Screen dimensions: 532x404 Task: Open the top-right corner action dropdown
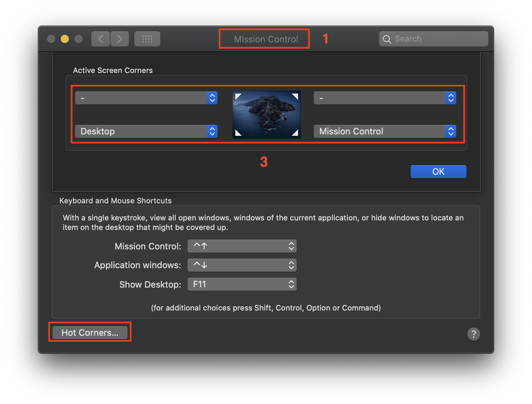(x=385, y=98)
